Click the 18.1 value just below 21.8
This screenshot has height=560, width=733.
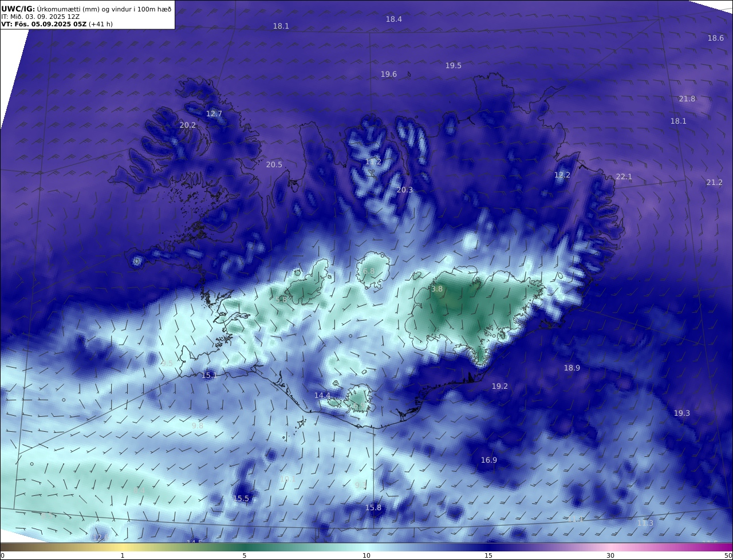[678, 121]
